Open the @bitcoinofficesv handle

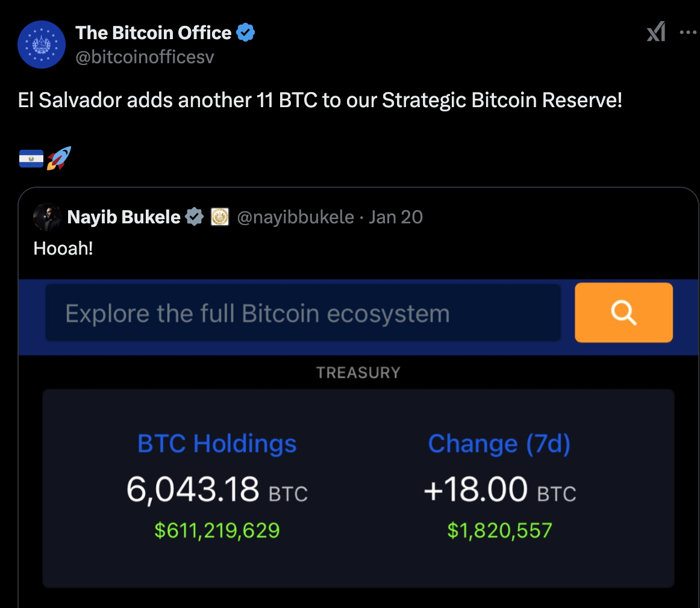145,57
